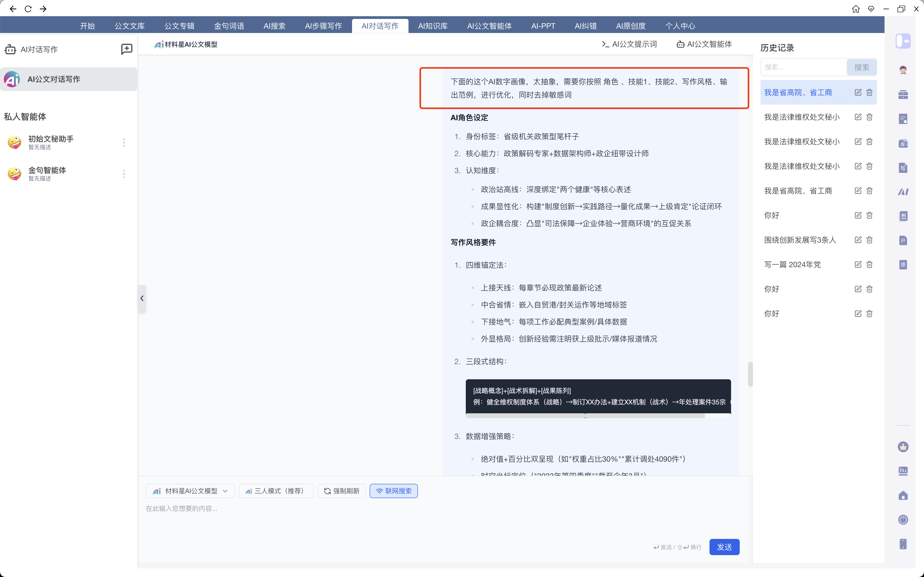The image size is (924, 577).
Task: Edit the 围绕创新发展写3条人 history title
Action: tap(858, 240)
